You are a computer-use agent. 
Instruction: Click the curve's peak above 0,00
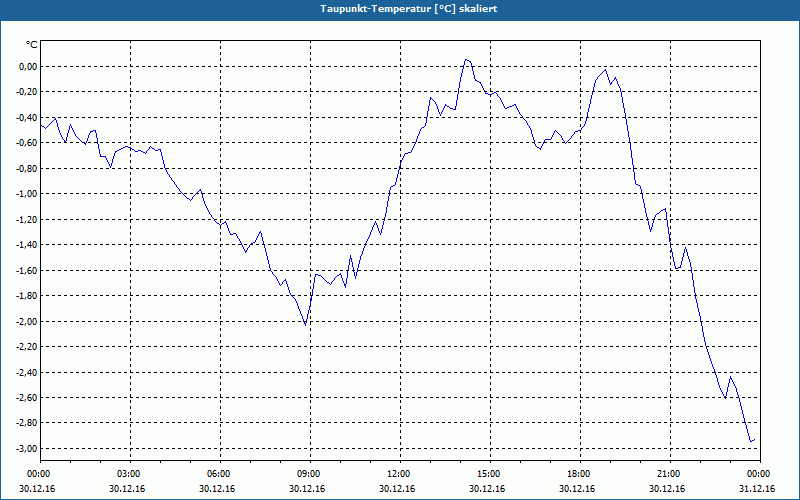[465, 59]
